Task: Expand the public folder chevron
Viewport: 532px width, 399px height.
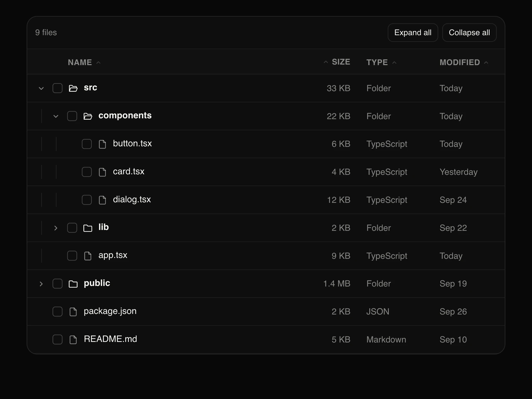Action: click(x=41, y=284)
